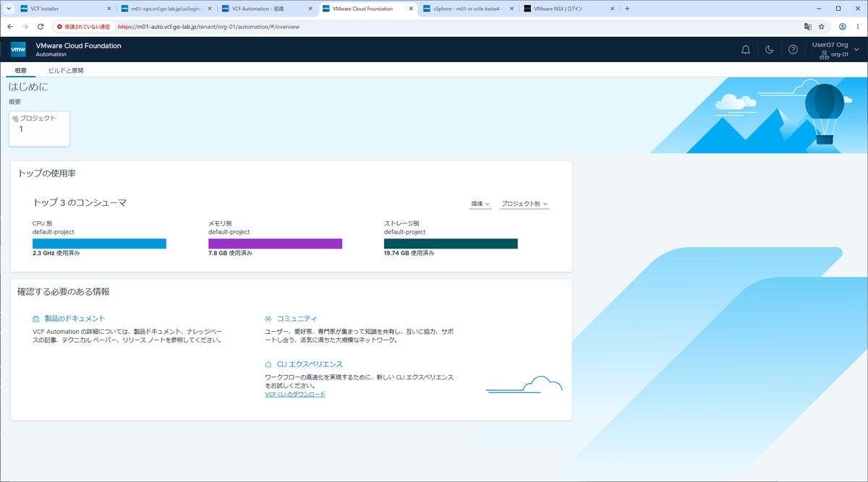868x482 pixels.
Task: Switch to the ビルドと展開 tab
Action: [x=66, y=71]
